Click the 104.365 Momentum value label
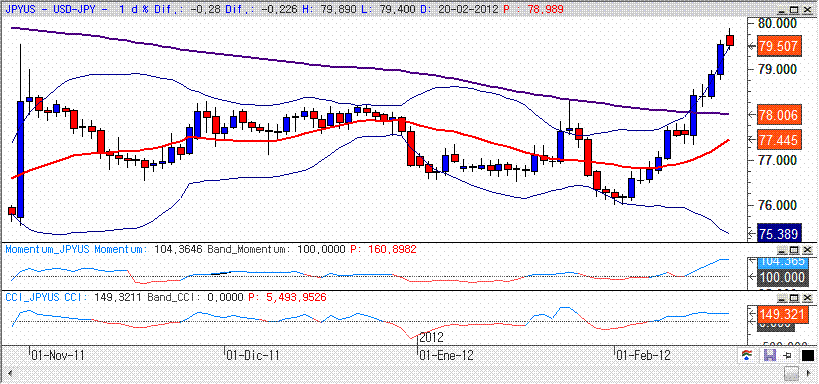Screen dimensions: 819x384 (x=782, y=262)
